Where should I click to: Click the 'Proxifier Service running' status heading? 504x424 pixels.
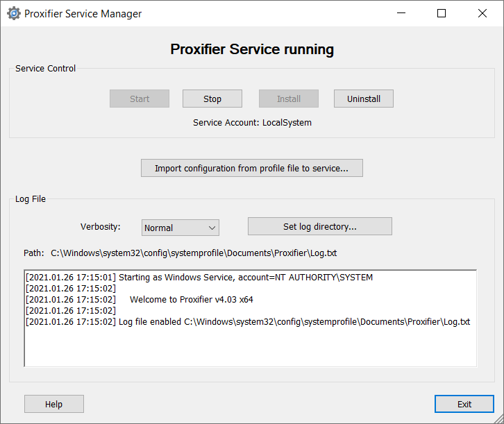[252, 49]
